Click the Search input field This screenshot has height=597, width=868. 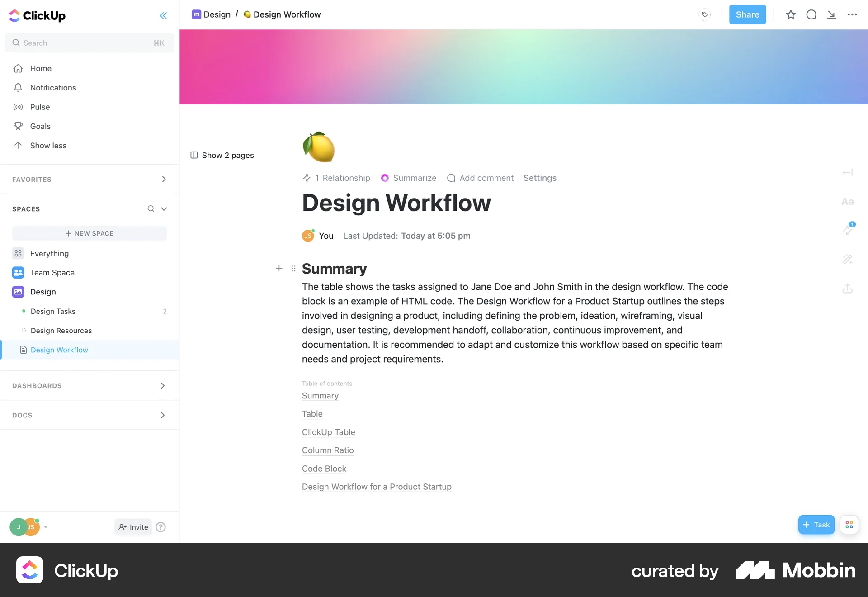86,43
